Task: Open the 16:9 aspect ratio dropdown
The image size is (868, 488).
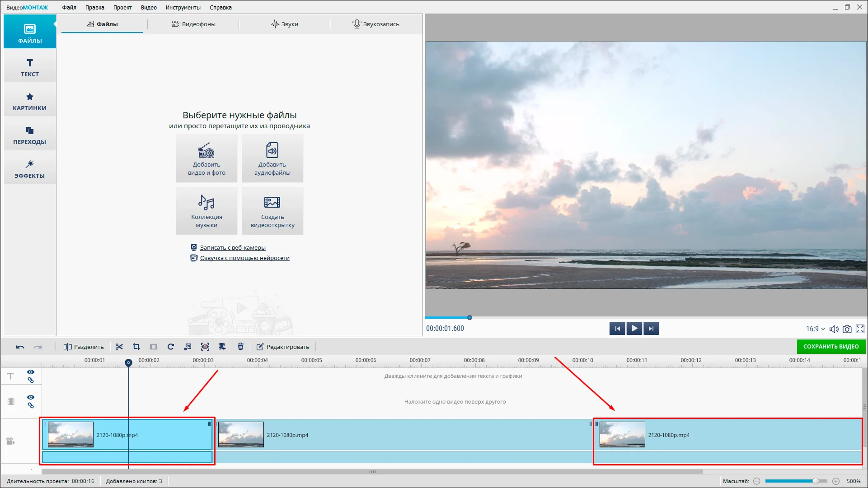Action: (x=815, y=329)
